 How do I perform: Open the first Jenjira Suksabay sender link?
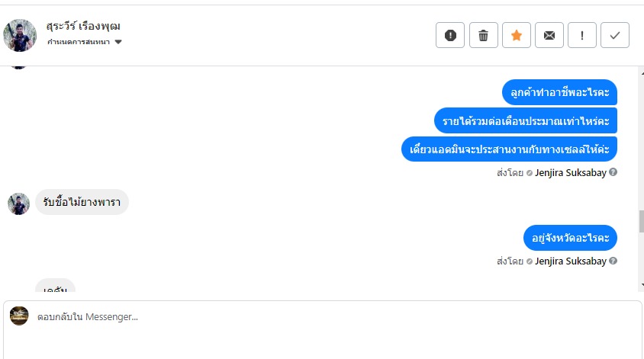click(571, 172)
